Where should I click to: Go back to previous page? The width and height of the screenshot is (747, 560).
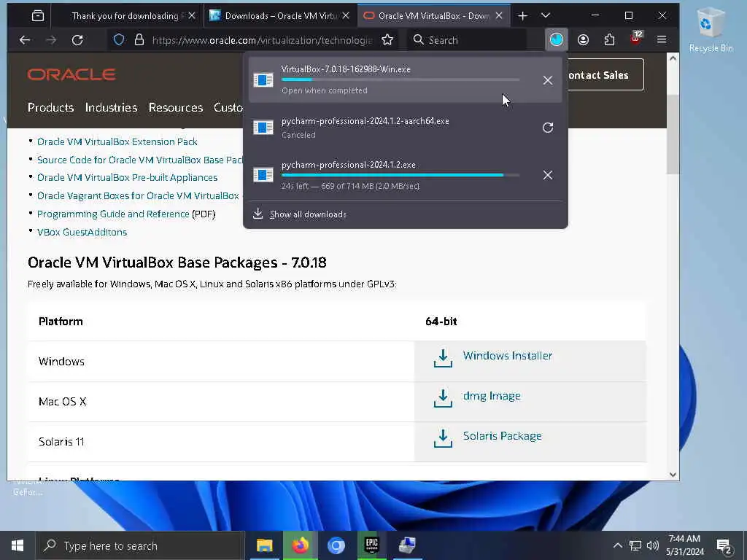(25, 40)
